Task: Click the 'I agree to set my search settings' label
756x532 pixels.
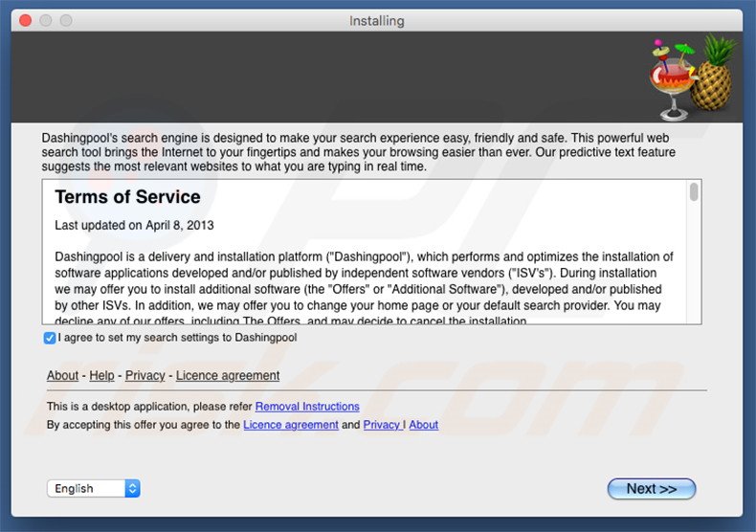Action: (x=177, y=338)
